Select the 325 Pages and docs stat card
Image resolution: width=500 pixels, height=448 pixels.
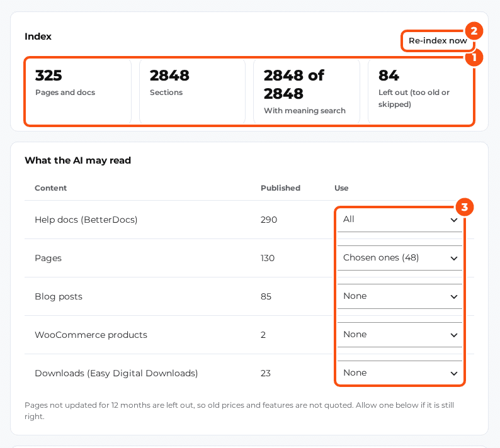(x=78, y=91)
